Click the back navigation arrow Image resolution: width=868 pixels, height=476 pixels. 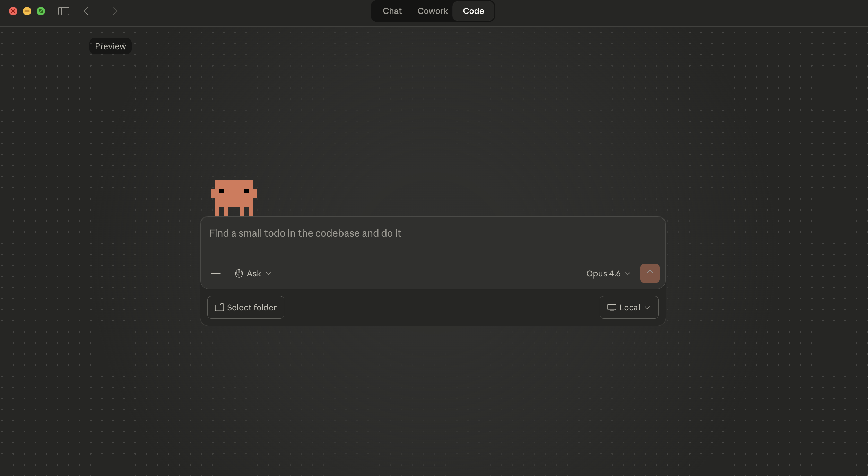point(89,11)
